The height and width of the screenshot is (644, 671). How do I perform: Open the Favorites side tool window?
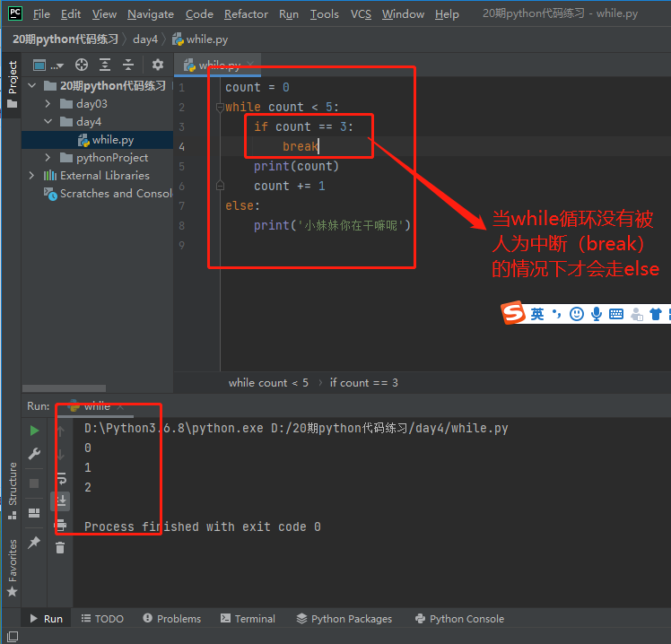point(13,568)
